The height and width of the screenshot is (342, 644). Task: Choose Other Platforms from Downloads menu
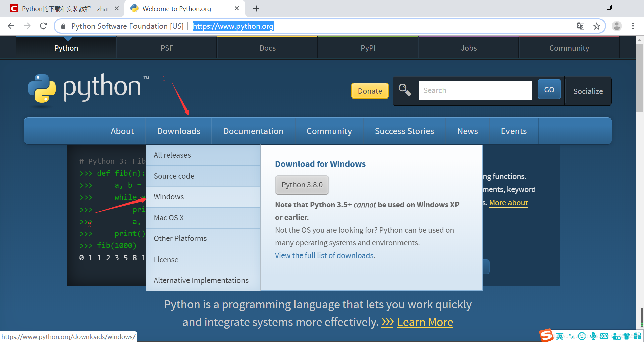click(203, 238)
